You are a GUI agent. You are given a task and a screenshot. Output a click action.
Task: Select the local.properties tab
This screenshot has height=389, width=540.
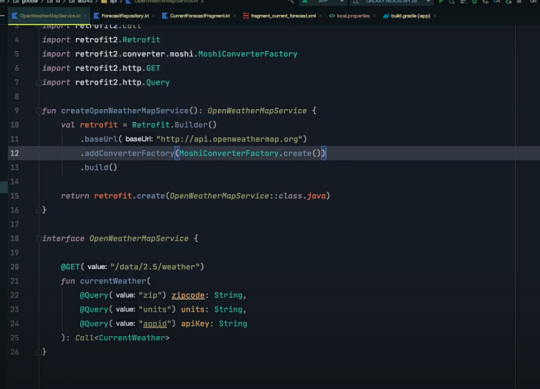pyautogui.click(x=353, y=16)
